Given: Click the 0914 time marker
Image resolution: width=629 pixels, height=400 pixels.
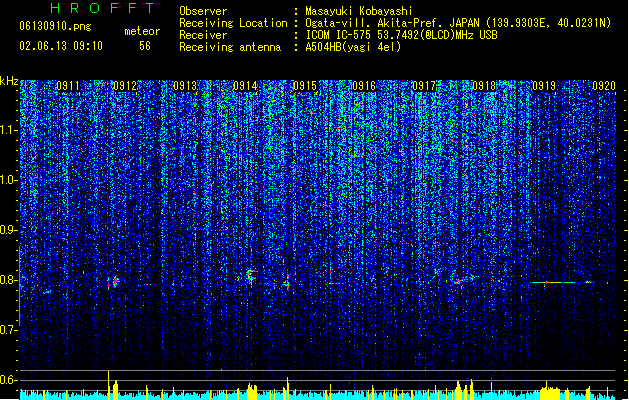Looking at the screenshot, I should tap(245, 86).
